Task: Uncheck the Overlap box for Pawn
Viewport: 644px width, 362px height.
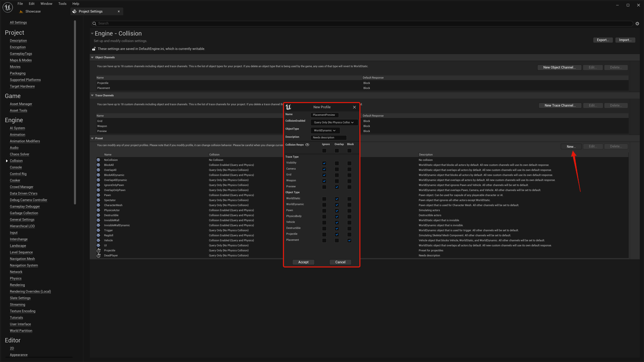Action: pos(337,211)
